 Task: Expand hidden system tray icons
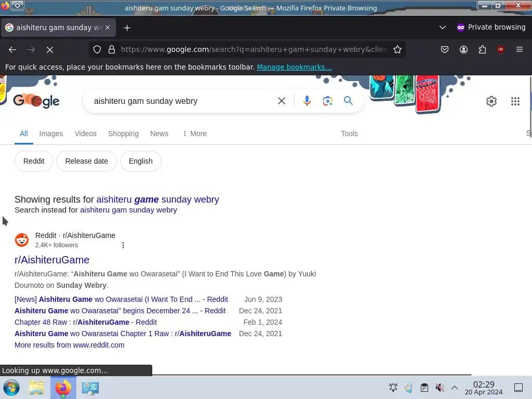point(455,388)
